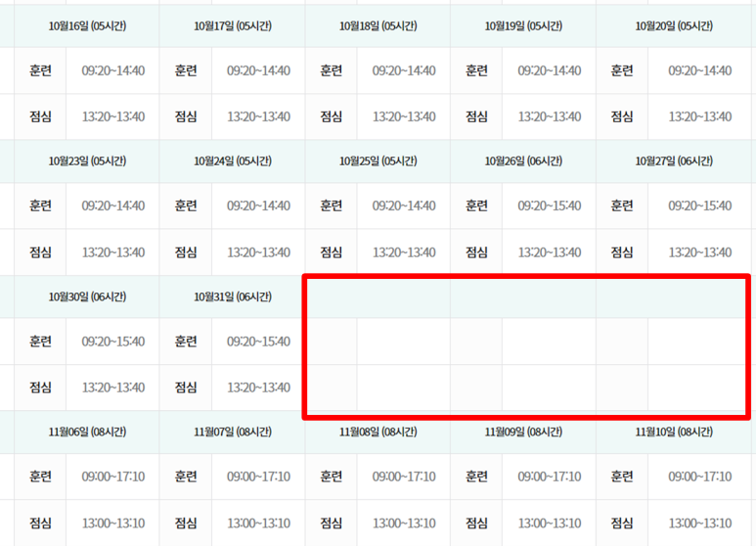The image size is (756, 546).
Task: Select 점심 time 13:00~13:10 under 11월07일
Action: (259, 523)
